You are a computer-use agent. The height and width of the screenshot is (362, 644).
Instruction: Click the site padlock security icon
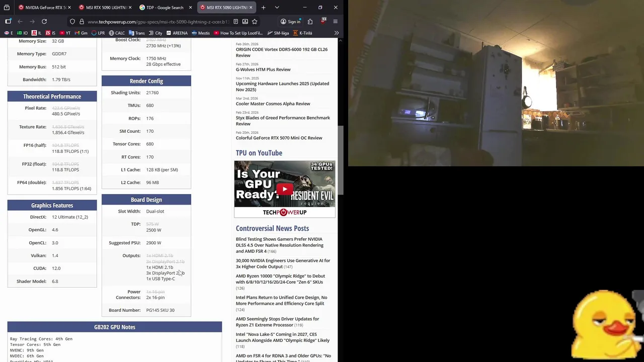pos(82,22)
